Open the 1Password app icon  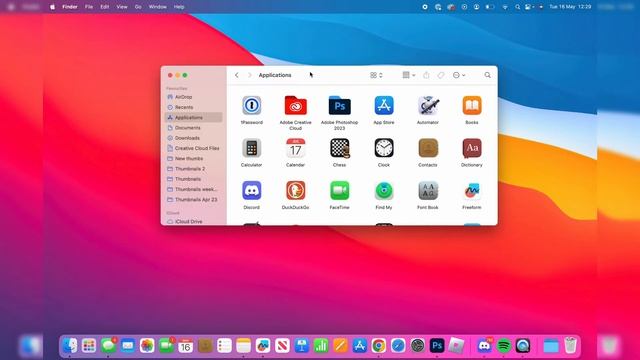(x=251, y=105)
